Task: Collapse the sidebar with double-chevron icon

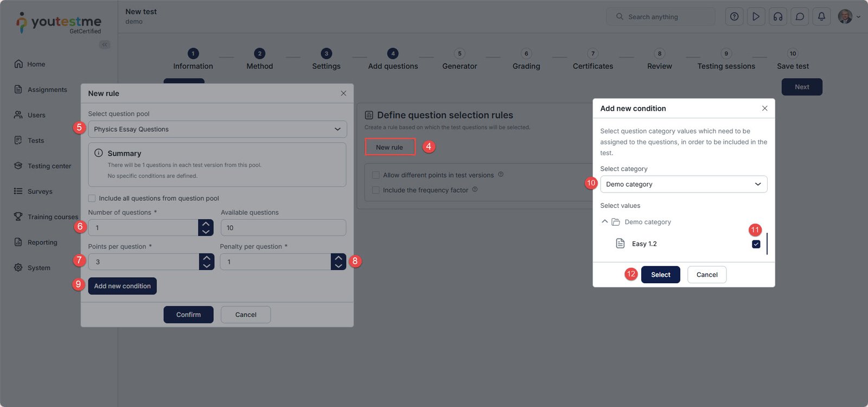Action: [x=105, y=44]
